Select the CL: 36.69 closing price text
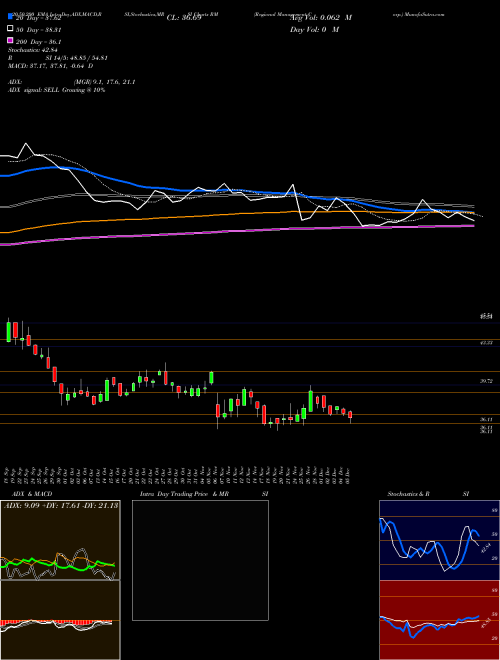The width and height of the screenshot is (500, 660). [184, 18]
